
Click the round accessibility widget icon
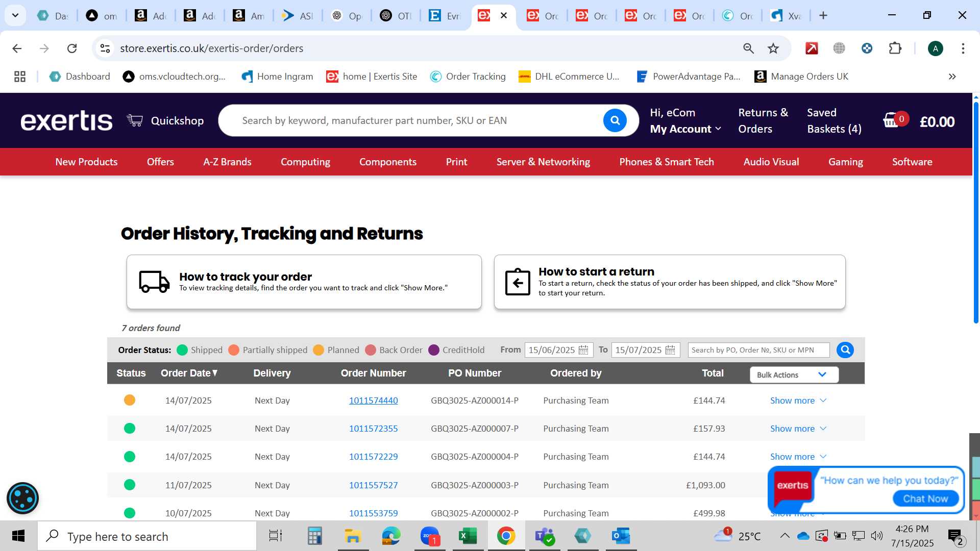[22, 498]
